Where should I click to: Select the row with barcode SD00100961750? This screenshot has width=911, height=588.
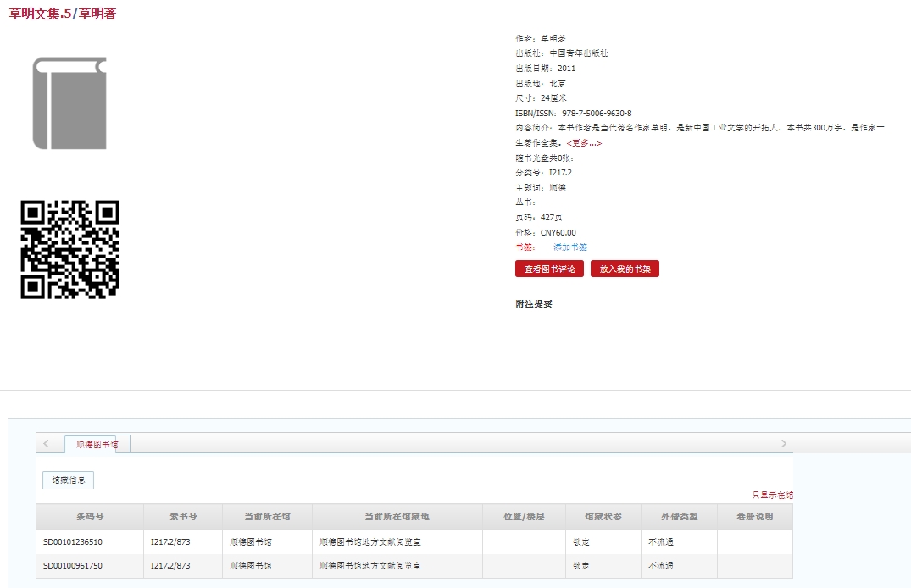pyautogui.click(x=73, y=566)
